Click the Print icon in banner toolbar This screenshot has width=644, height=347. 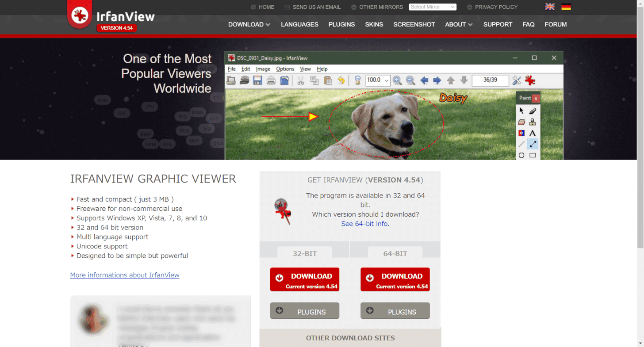pyautogui.click(x=271, y=80)
